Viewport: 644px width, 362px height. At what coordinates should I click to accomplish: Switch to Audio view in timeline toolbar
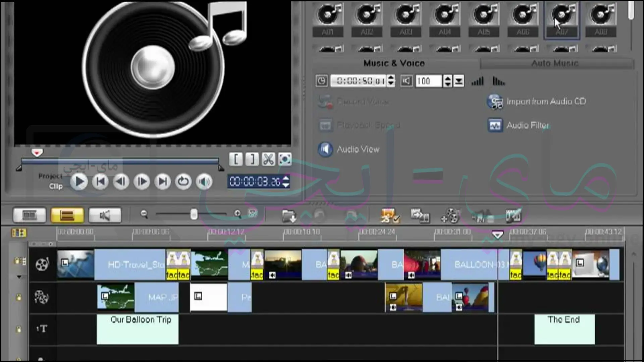pyautogui.click(x=105, y=215)
